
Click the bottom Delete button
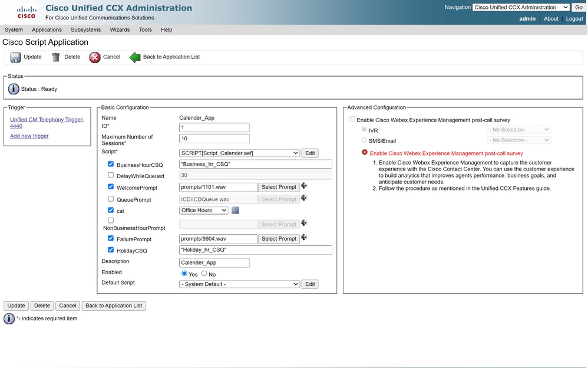42,305
